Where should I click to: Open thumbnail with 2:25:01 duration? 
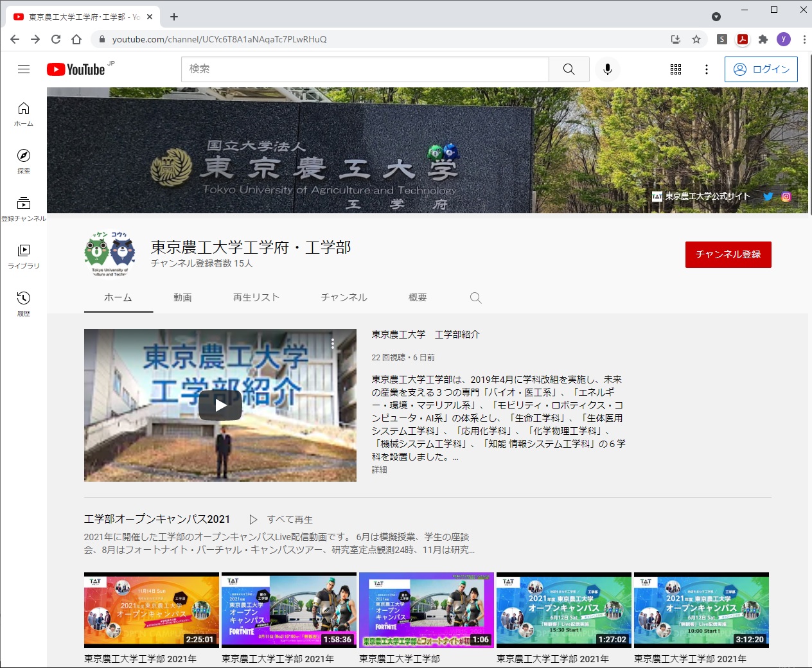tap(152, 610)
